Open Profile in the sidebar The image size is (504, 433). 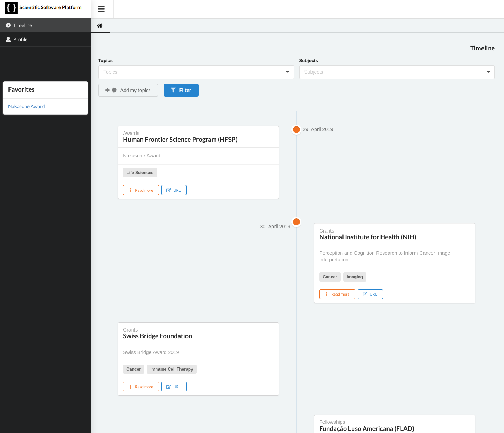[x=45, y=39]
